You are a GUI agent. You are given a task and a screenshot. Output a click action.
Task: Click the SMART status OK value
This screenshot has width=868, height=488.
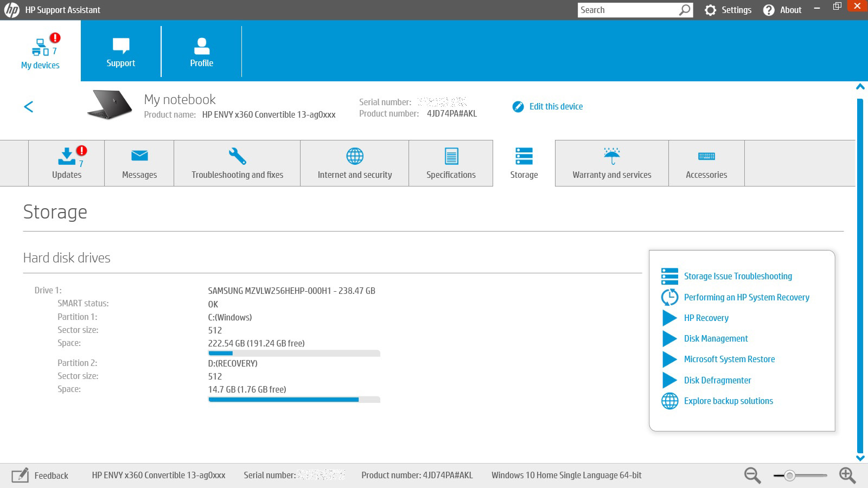click(213, 304)
